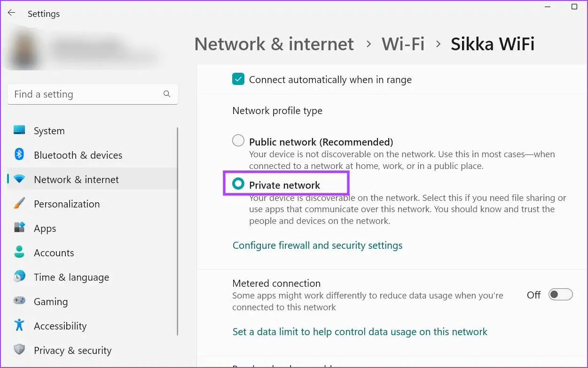Open Personalization paintbrush icon
Viewport: 588px width, 368px height.
[x=19, y=204]
